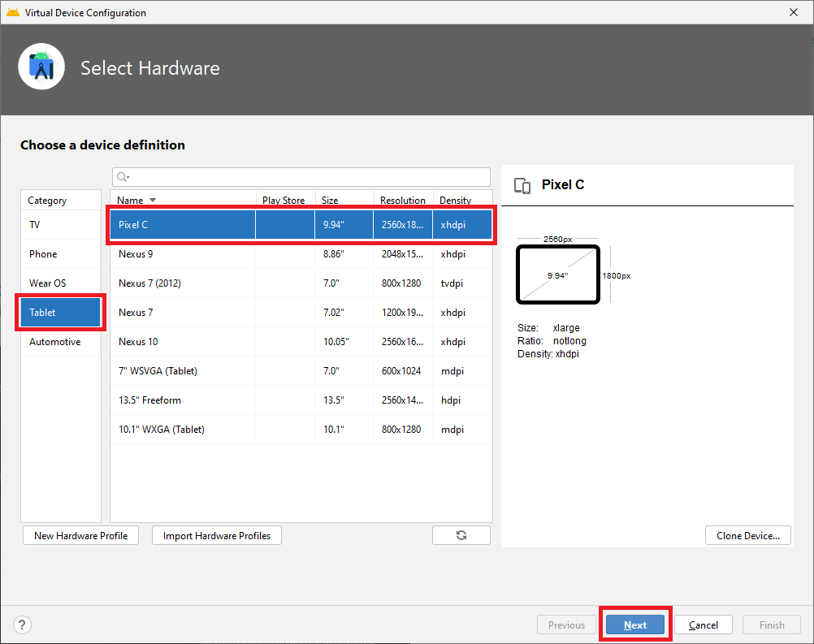Click the Play Store column header
The image size is (814, 644).
point(284,201)
